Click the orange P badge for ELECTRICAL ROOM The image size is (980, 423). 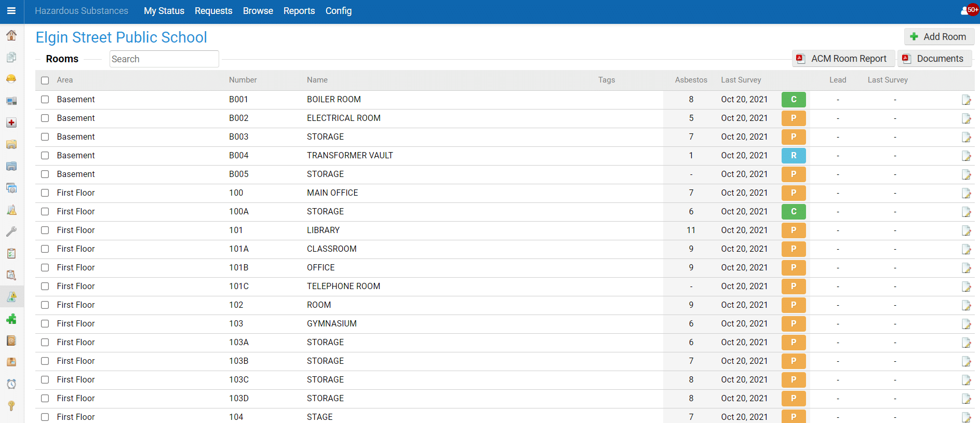tap(794, 118)
